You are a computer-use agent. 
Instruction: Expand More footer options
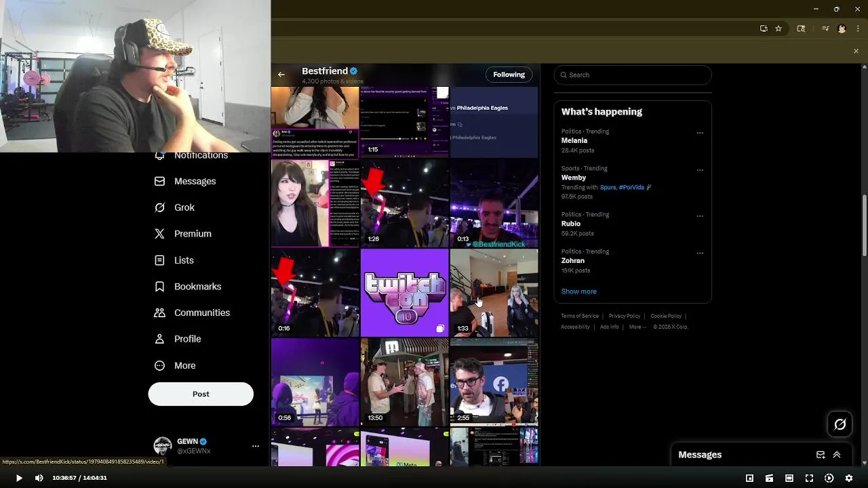coord(637,327)
